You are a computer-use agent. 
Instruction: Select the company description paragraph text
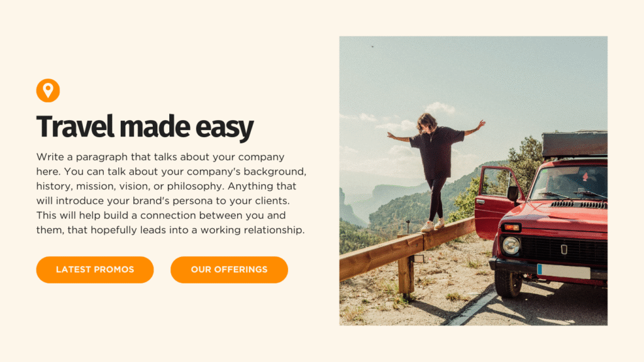pos(171,194)
